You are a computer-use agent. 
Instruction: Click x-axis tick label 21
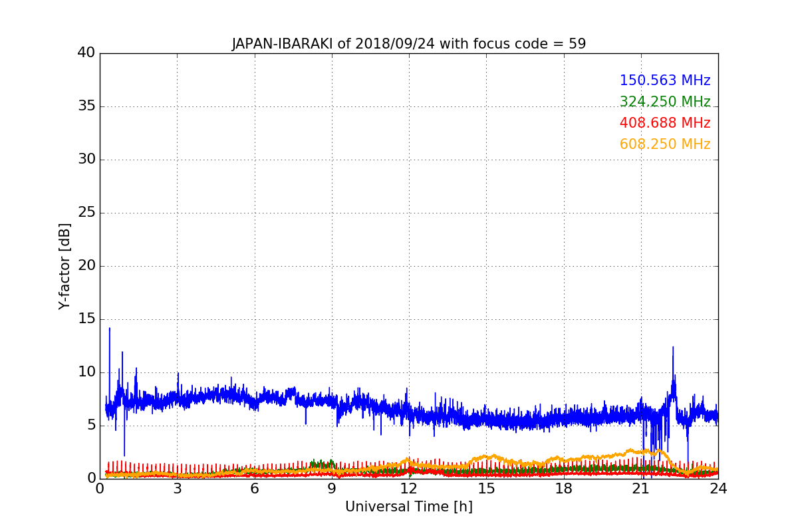641,488
